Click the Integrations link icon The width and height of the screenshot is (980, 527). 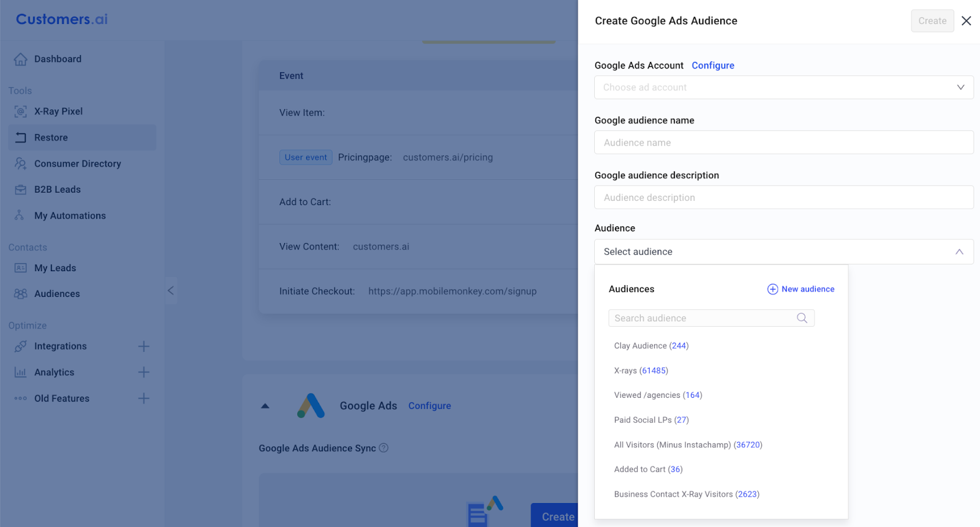(21, 346)
